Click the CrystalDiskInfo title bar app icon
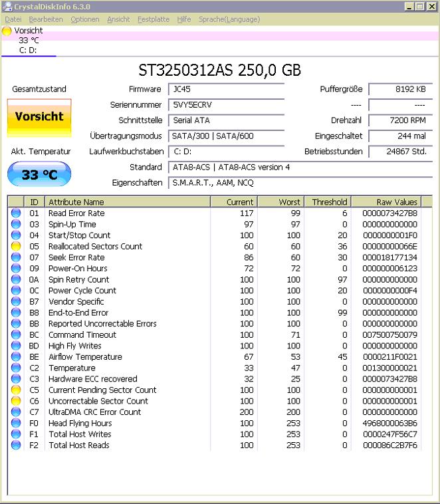 tap(7, 7)
